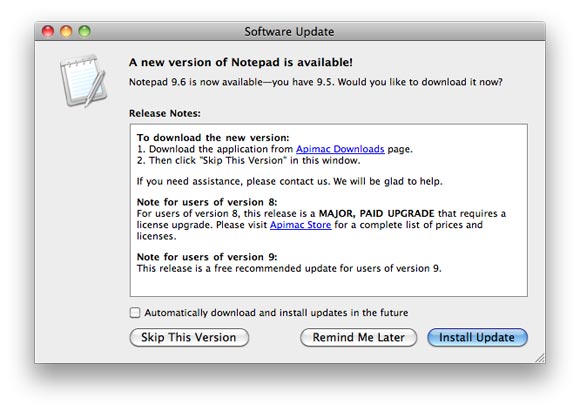Choose Skip This Version
Viewport: 580px width, 411px height.
pyautogui.click(x=189, y=337)
